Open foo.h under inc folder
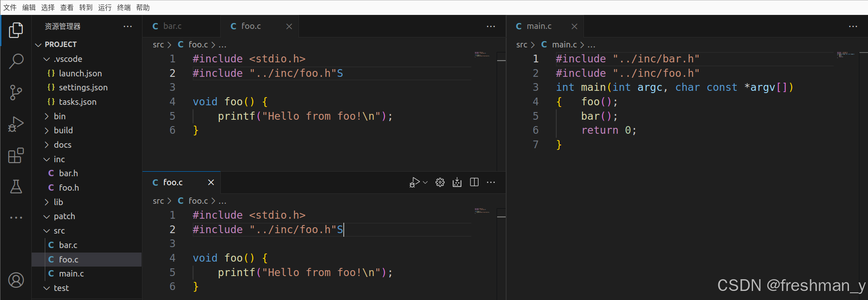Viewport: 868px width, 300px height. point(86,187)
